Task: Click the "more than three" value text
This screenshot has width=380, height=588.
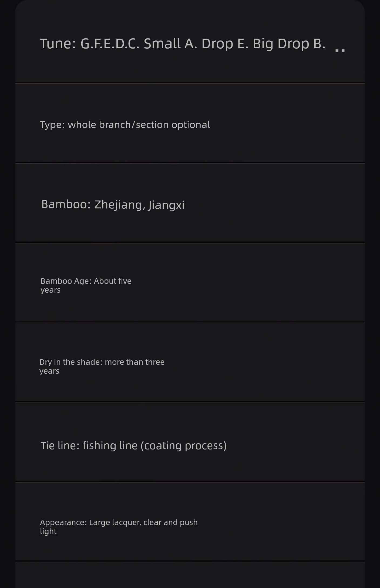Action: click(x=134, y=362)
